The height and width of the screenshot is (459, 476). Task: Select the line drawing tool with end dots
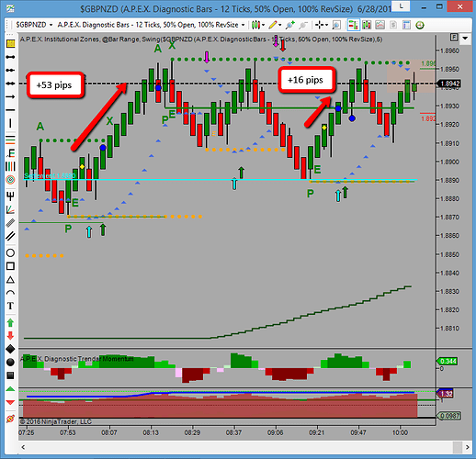10,57
